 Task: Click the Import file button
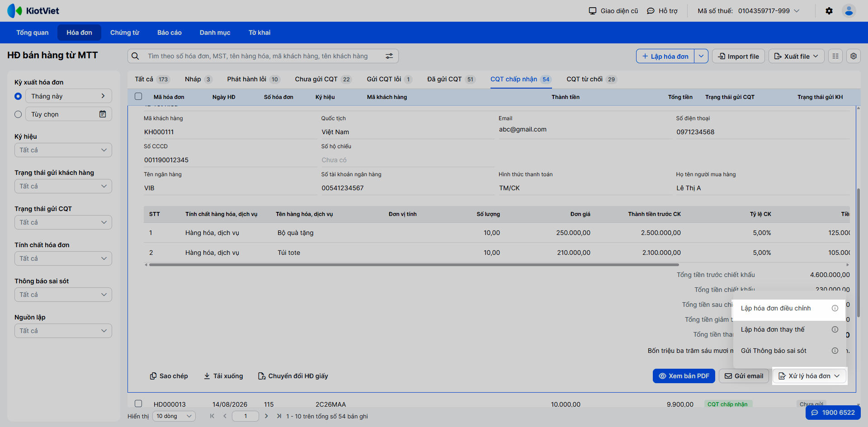739,56
